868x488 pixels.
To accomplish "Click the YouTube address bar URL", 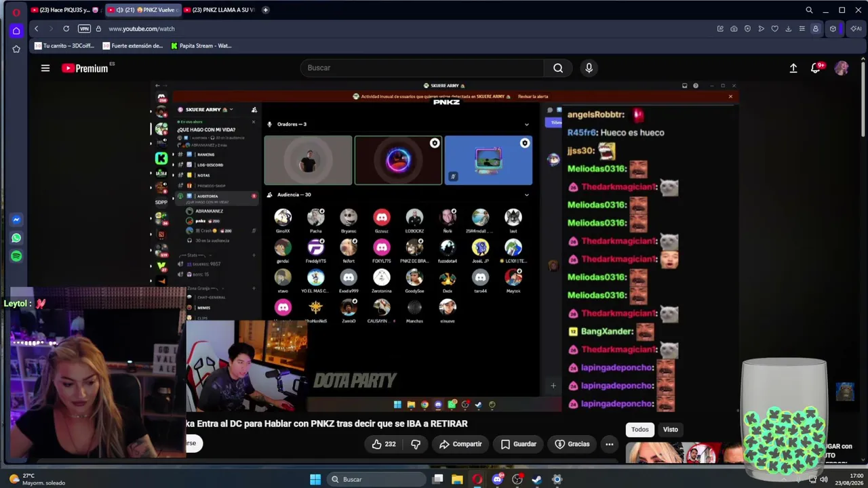I will 142,28.
